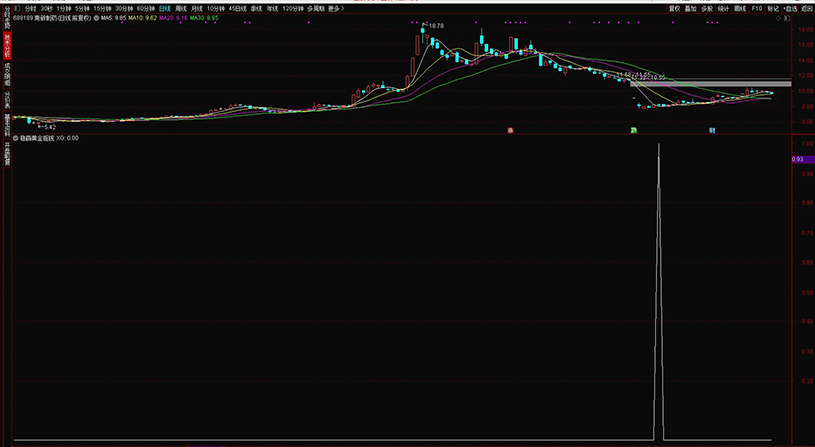Click the green marker icon below the chart
The width and height of the screenshot is (815, 447).
click(633, 130)
